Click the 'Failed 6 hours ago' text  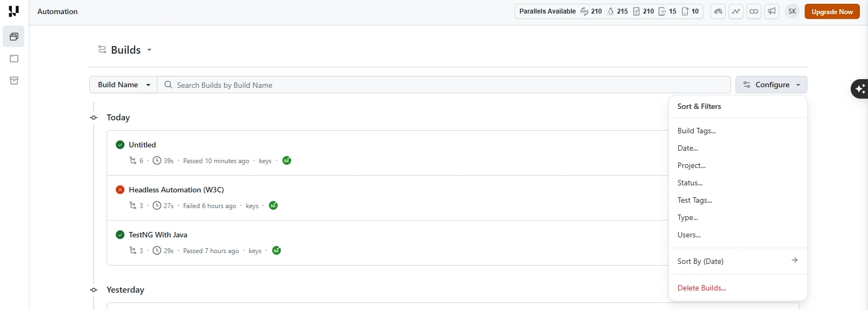point(209,206)
